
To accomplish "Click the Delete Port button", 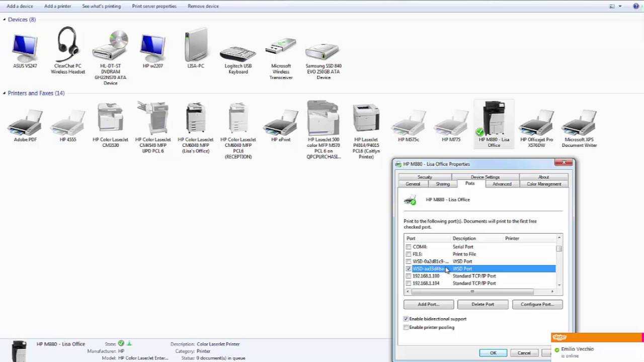I will 483,304.
